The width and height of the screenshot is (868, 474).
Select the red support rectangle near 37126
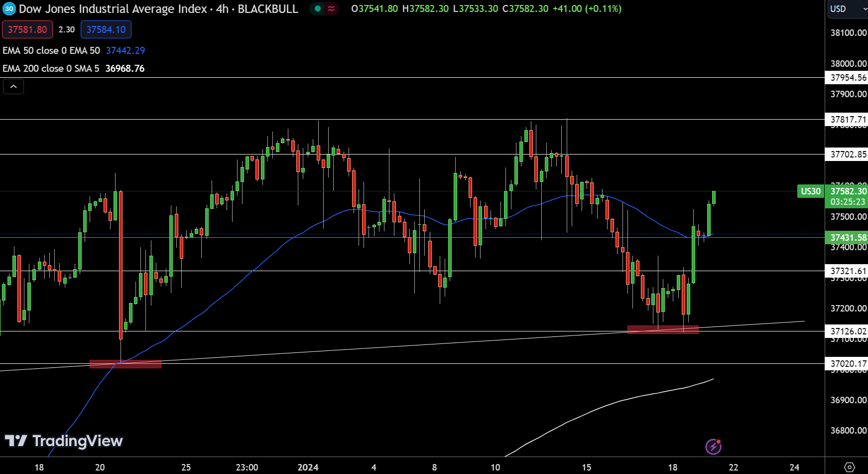click(x=663, y=329)
